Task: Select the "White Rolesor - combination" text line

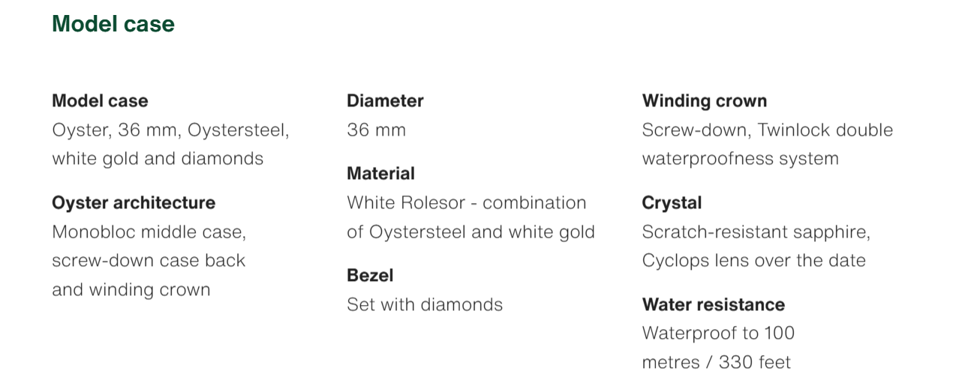Action: coord(466,203)
